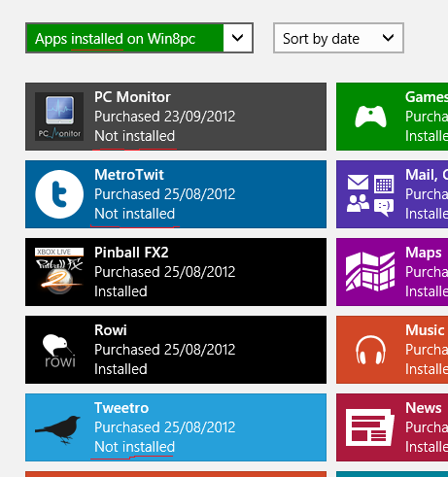The image size is (448, 477).
Task: Select the Pinball FX2 title text
Action: [x=131, y=253]
